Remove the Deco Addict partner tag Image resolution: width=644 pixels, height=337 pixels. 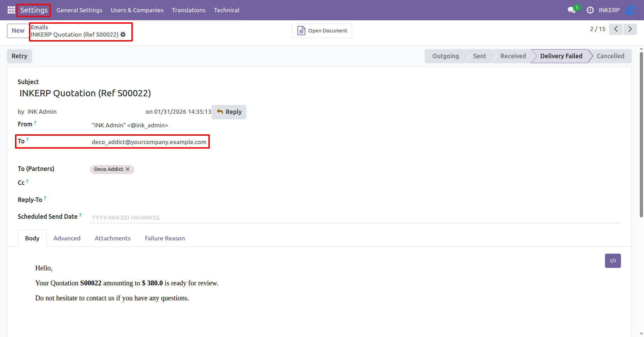point(128,169)
